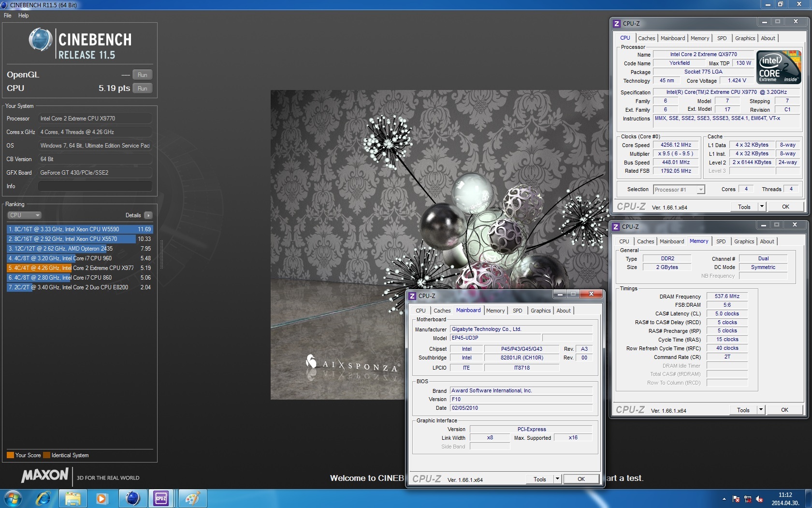Switch to Caches tab in top CPU-Z window
The height and width of the screenshot is (508, 812).
(x=646, y=38)
